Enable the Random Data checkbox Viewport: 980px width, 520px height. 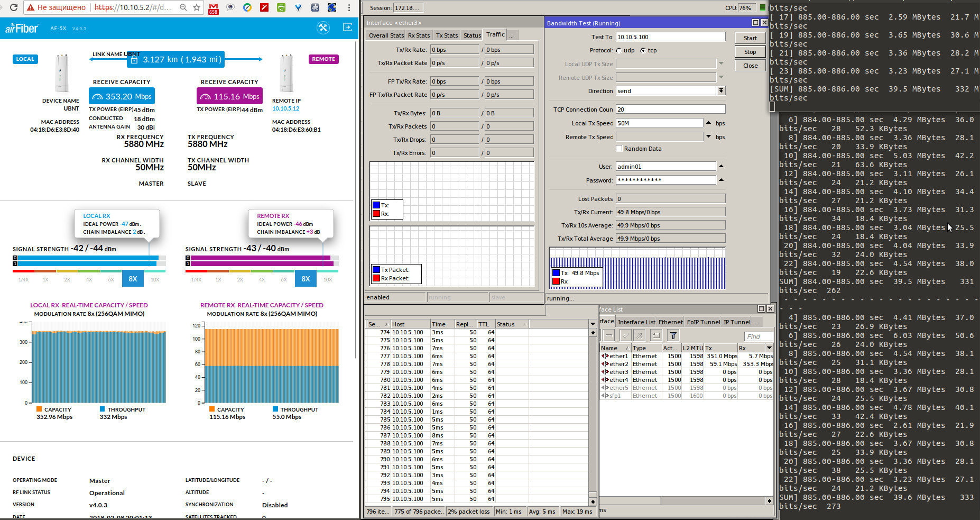[619, 149]
